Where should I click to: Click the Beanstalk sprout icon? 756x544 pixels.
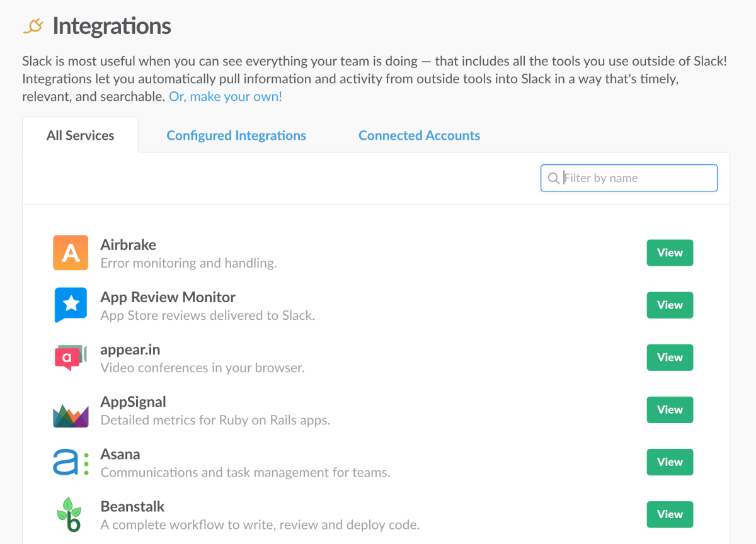point(70,514)
